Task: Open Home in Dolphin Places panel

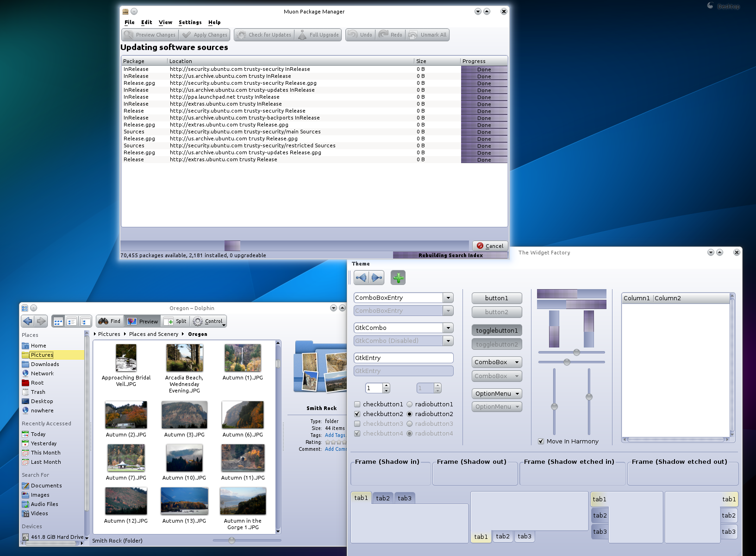Action: click(38, 346)
